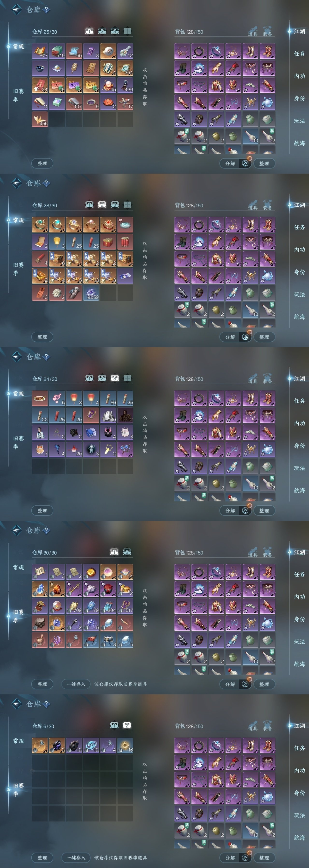Filter backpack by 装备 in 仓库 24/30 view
The width and height of the screenshot is (309, 868).
[267, 379]
